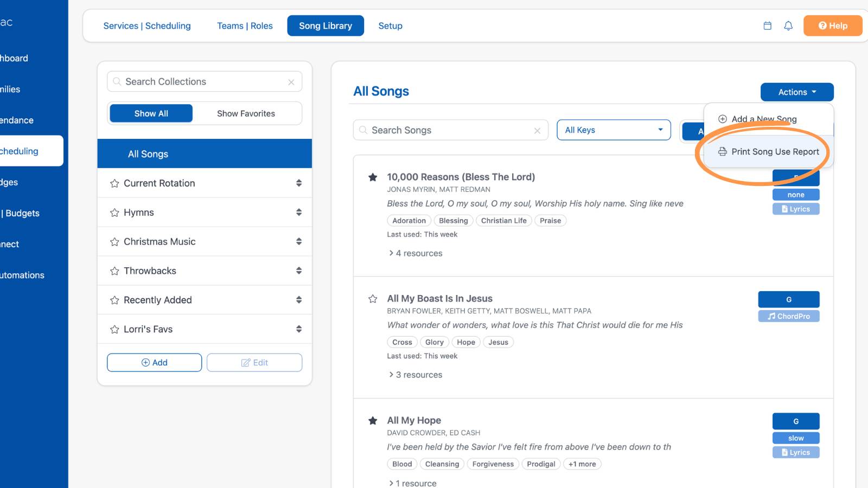Select Show Favorites filter
The image size is (868, 488).
click(x=246, y=113)
